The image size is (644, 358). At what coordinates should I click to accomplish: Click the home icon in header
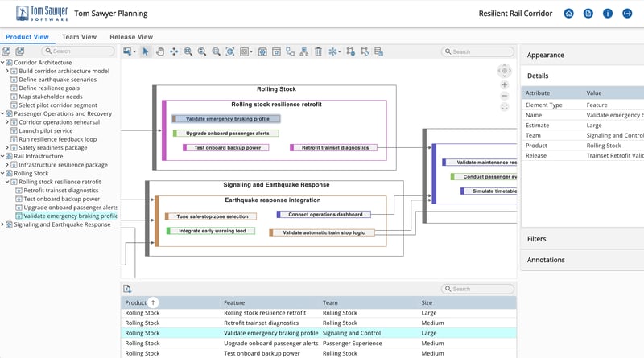click(x=568, y=14)
